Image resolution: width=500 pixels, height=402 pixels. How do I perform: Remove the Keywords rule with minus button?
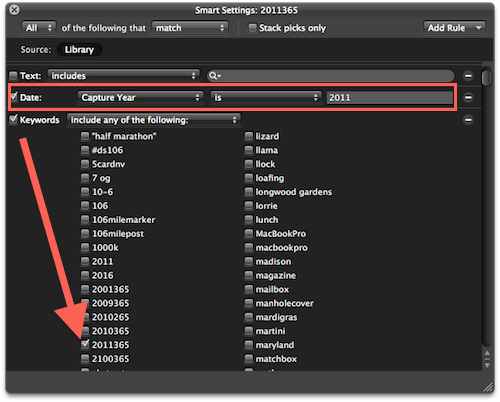(x=468, y=120)
